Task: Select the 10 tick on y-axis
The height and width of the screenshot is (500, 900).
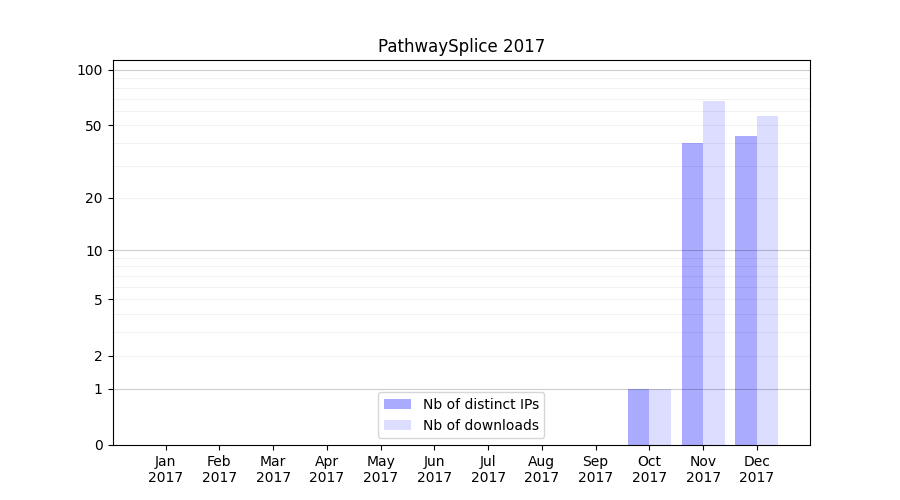Action: pos(94,251)
